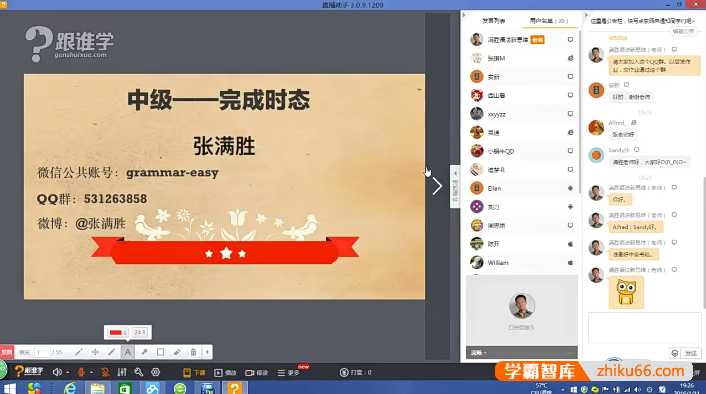Open the audio mixer sliders icon

[122, 372]
